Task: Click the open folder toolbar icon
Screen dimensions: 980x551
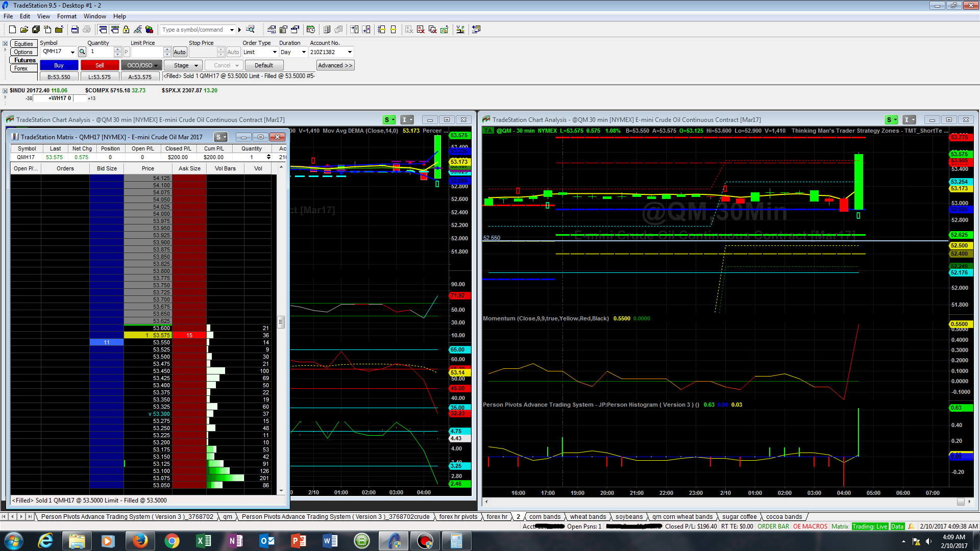Action: [24, 30]
